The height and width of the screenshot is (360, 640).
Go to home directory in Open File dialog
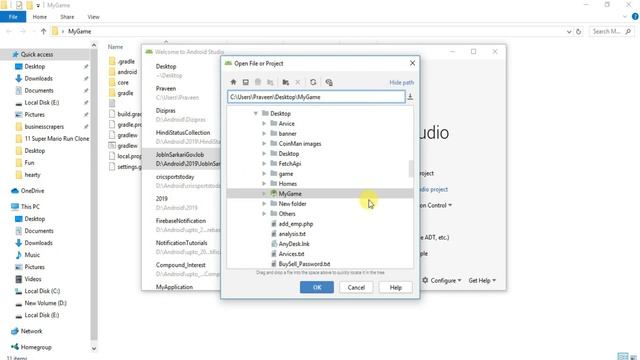click(233, 82)
